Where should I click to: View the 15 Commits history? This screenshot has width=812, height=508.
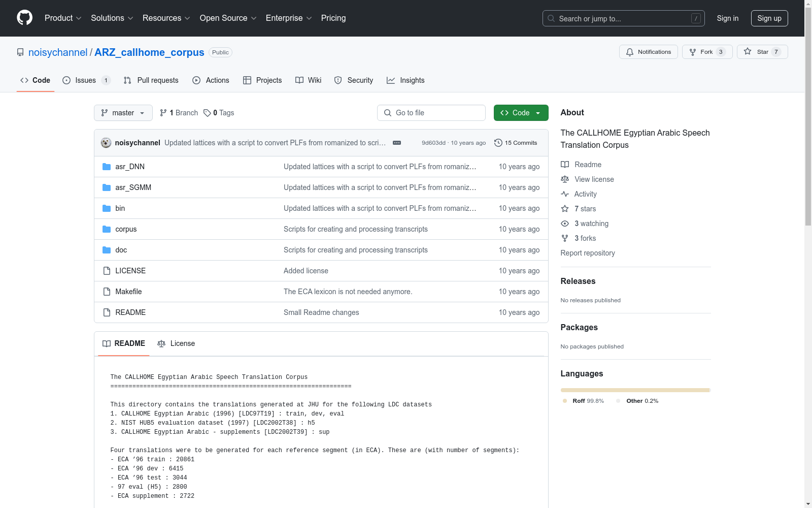pos(516,143)
